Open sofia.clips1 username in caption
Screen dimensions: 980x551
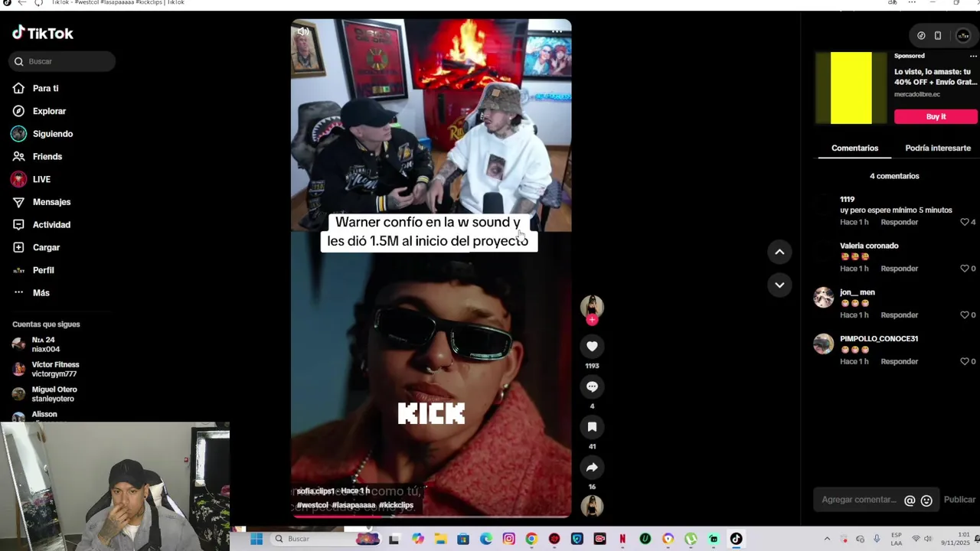tap(315, 491)
